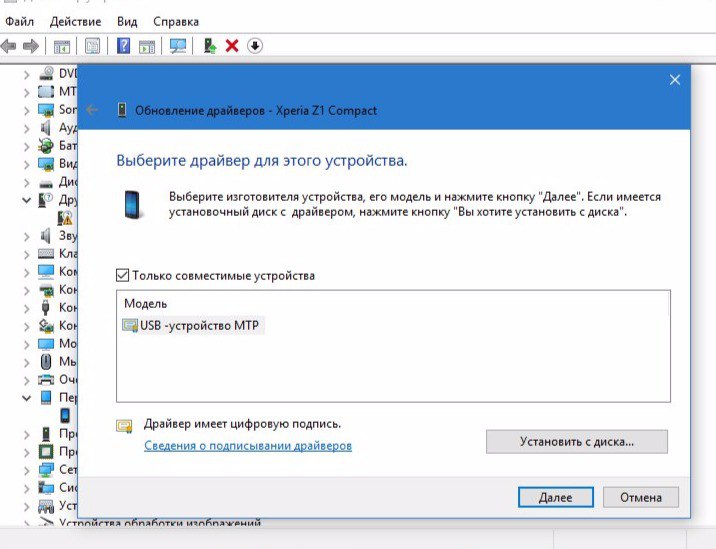
Task: Click the speaker icon beside Ауд
Action: (45, 128)
